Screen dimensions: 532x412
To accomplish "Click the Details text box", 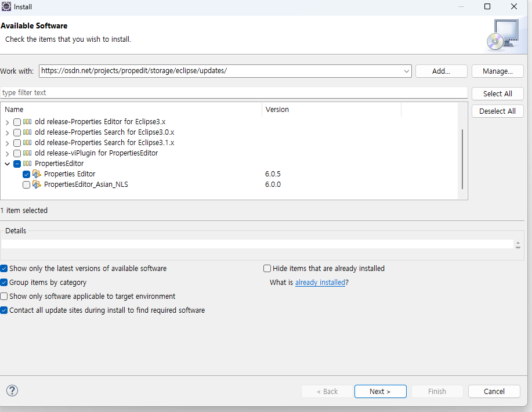I will pyautogui.click(x=258, y=244).
